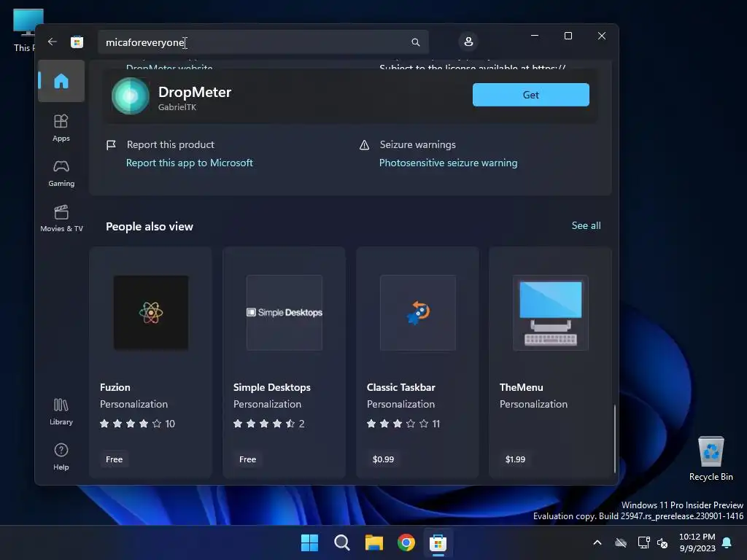Open Movies & TV in the sidebar
Viewport: 747px width, 560px height.
pos(61,219)
